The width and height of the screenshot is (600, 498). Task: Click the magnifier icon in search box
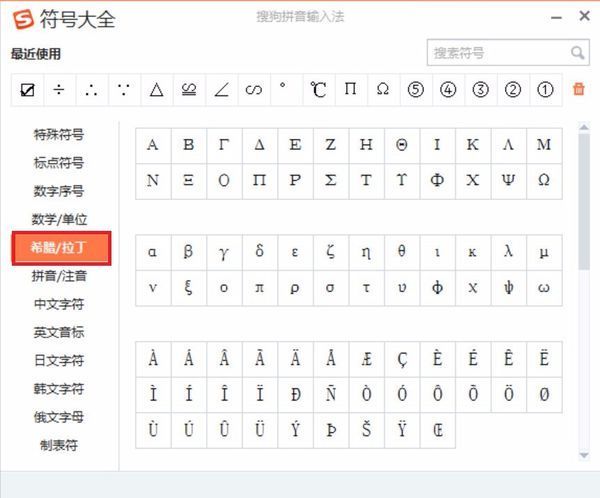[577, 53]
